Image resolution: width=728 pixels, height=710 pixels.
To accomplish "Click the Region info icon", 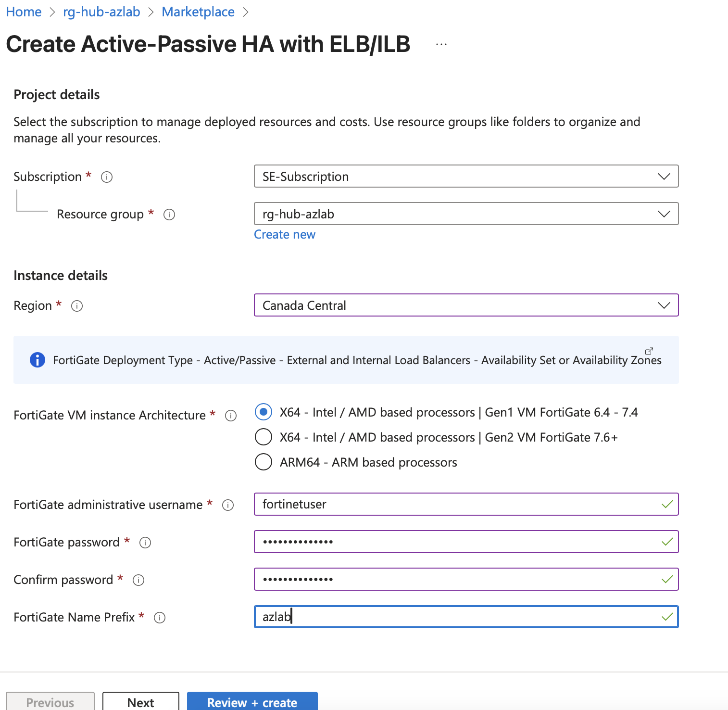I will click(x=77, y=306).
